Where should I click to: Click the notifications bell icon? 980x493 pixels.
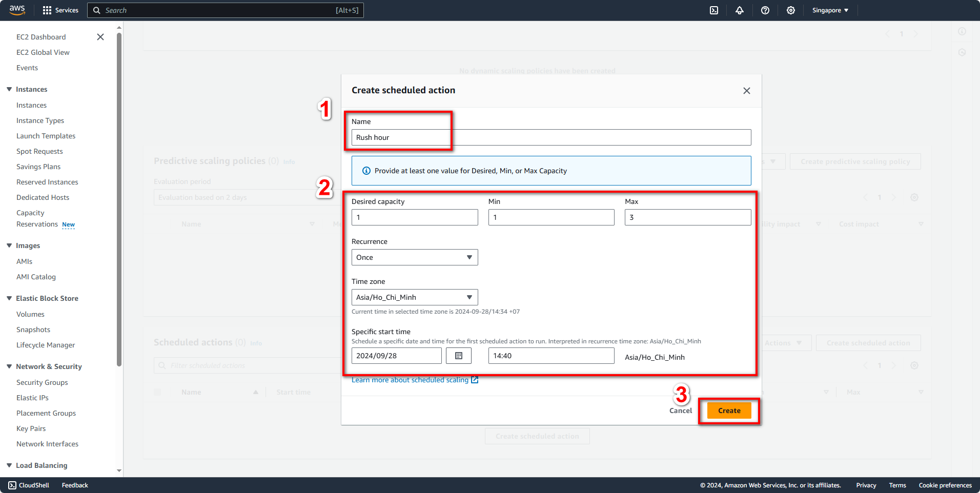point(739,10)
